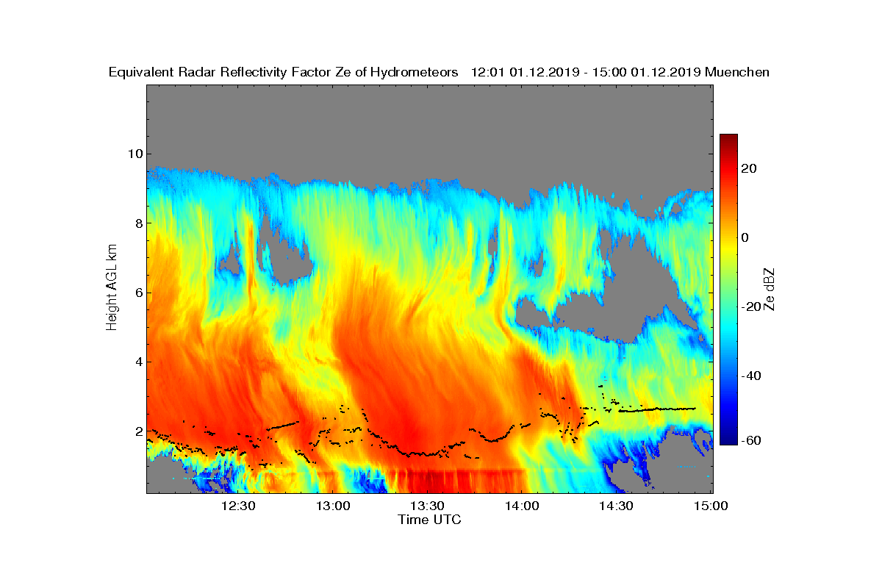This screenshot has height=588, width=882.
Task: Click the '14:30' time tick label
Action: click(x=617, y=506)
